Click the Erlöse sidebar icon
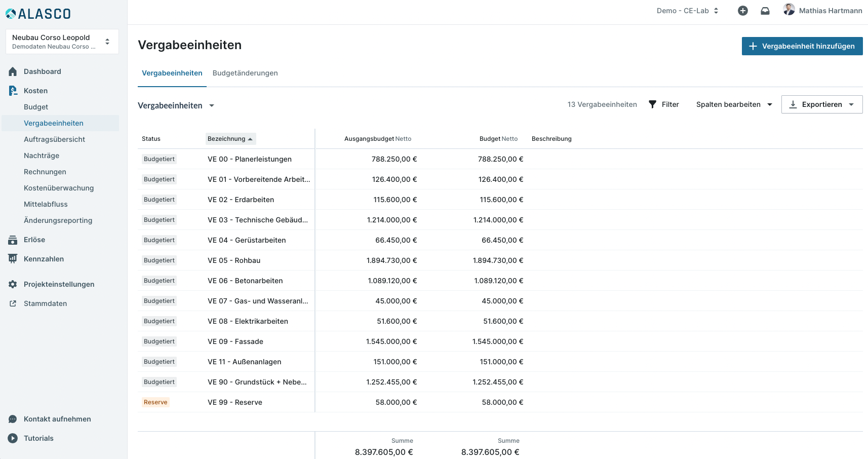868x459 pixels. pyautogui.click(x=13, y=240)
